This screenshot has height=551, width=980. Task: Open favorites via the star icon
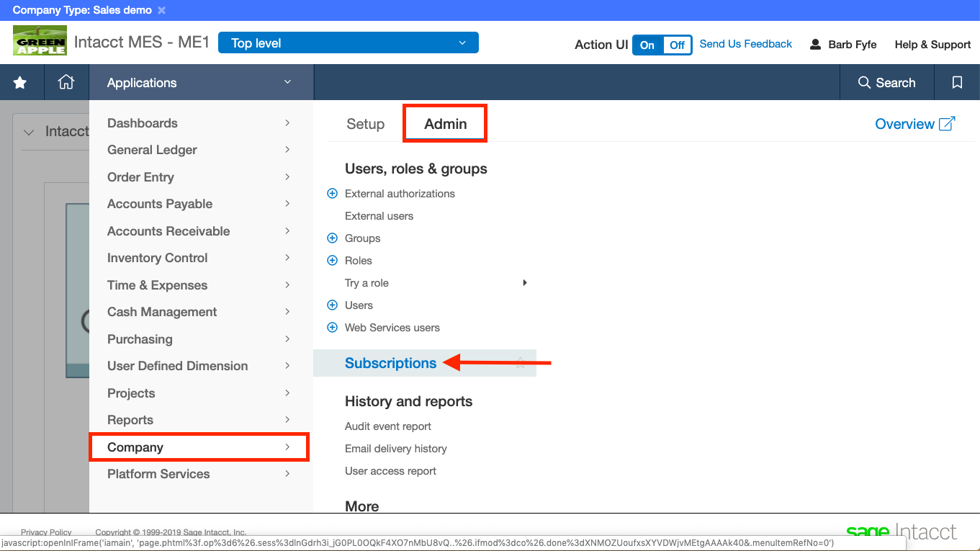click(20, 83)
